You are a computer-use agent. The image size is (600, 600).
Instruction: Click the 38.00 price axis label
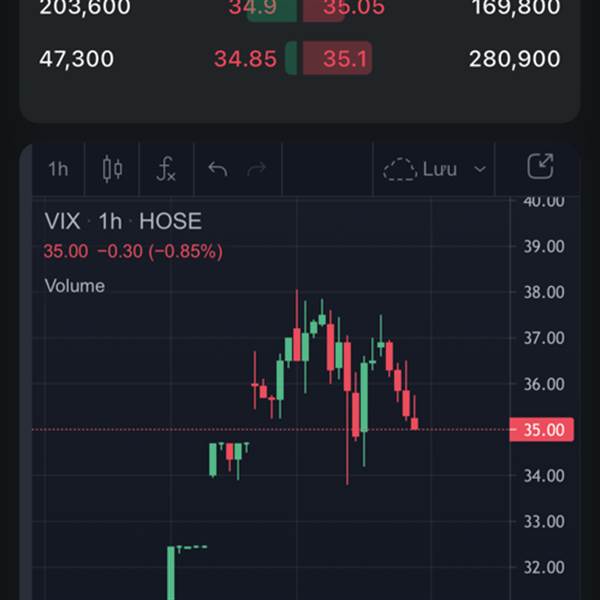544,292
